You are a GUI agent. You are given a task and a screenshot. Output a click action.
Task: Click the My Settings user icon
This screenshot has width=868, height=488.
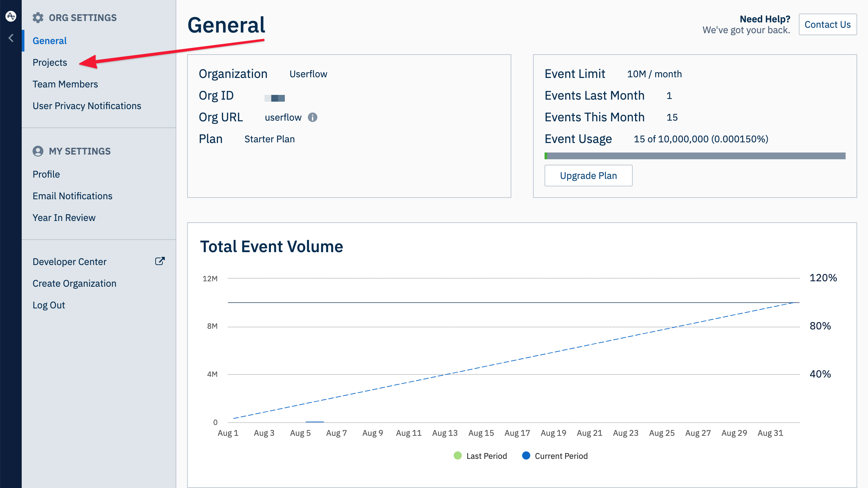tap(38, 151)
